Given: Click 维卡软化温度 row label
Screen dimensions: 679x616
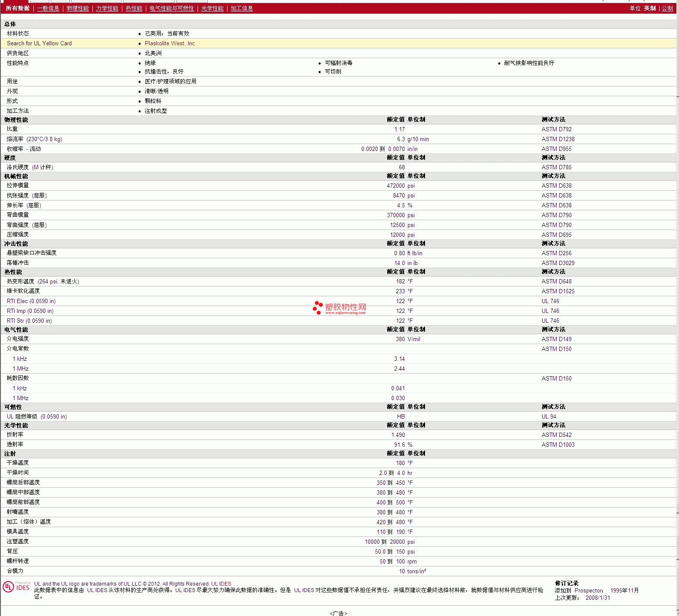Looking at the screenshot, I should click(x=23, y=291).
